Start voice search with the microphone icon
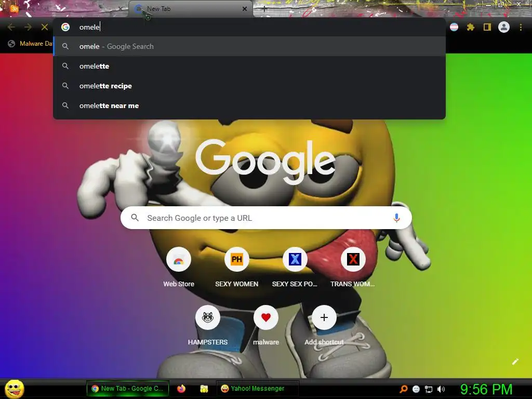The width and height of the screenshot is (532, 399). [396, 218]
